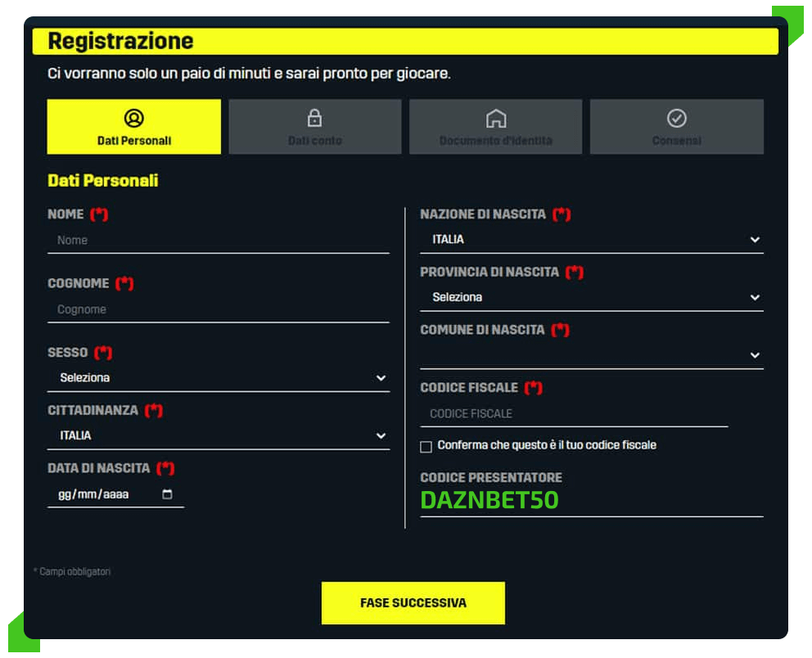The width and height of the screenshot is (812, 658).
Task: Click the Consensi checkmark icon
Action: 676,119
